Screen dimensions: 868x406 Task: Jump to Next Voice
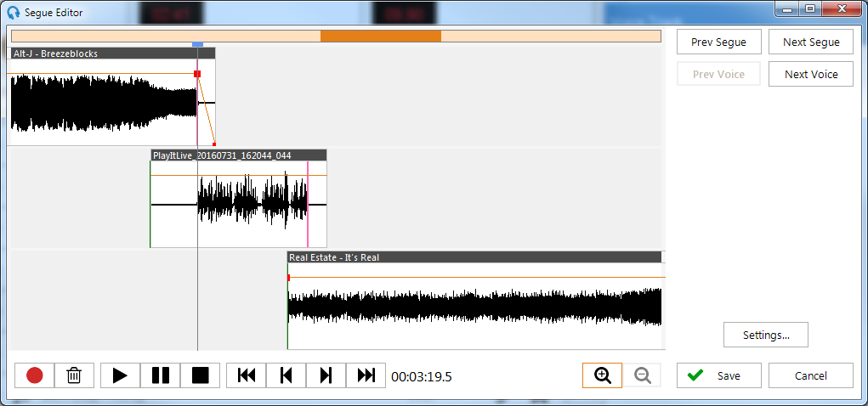811,74
